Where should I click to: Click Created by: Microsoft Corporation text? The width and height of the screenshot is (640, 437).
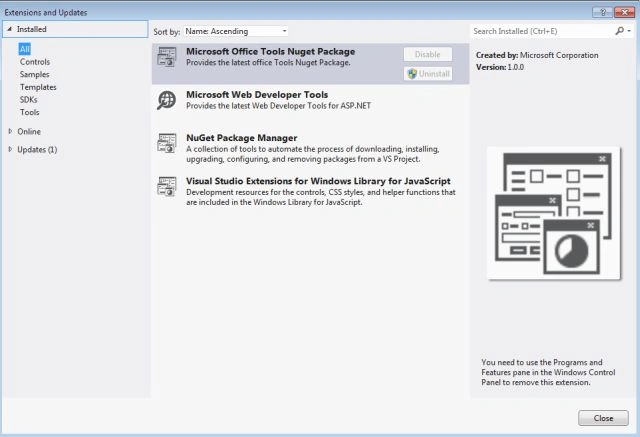[537, 55]
